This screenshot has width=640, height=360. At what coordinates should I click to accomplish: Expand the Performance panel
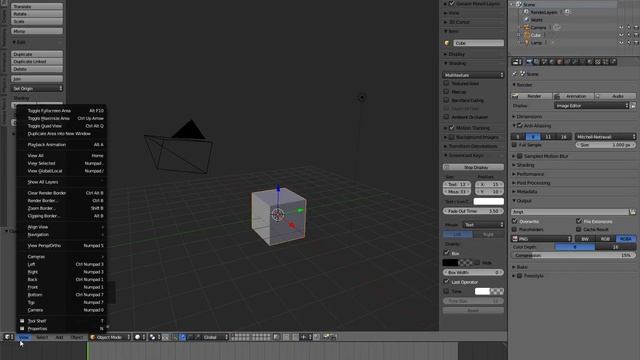tap(530, 174)
